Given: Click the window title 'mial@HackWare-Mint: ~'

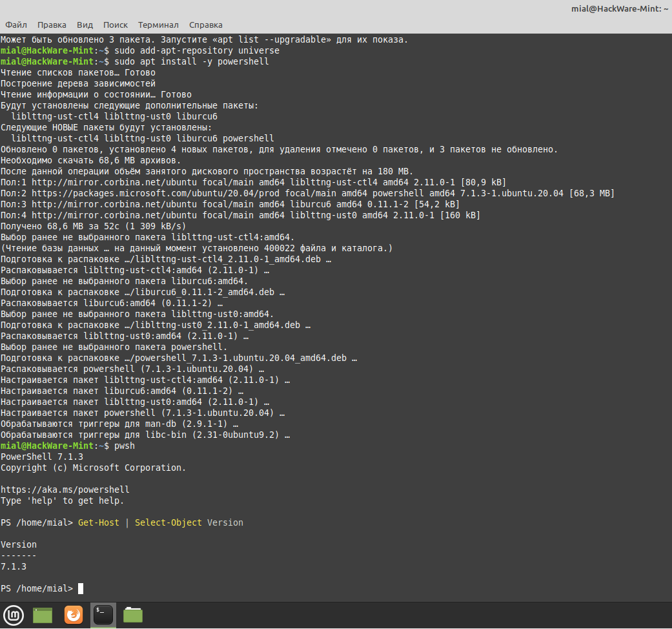Looking at the screenshot, I should coord(620,8).
